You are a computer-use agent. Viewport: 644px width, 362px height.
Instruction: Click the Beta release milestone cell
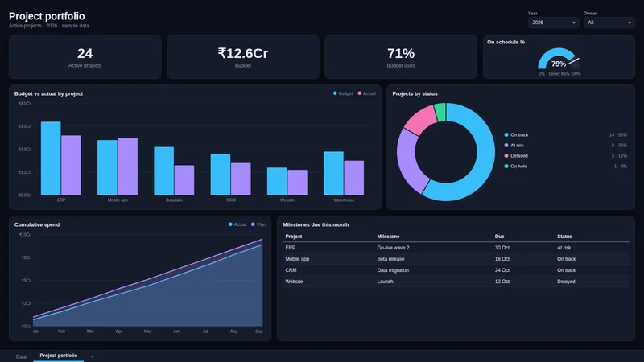tap(390, 259)
